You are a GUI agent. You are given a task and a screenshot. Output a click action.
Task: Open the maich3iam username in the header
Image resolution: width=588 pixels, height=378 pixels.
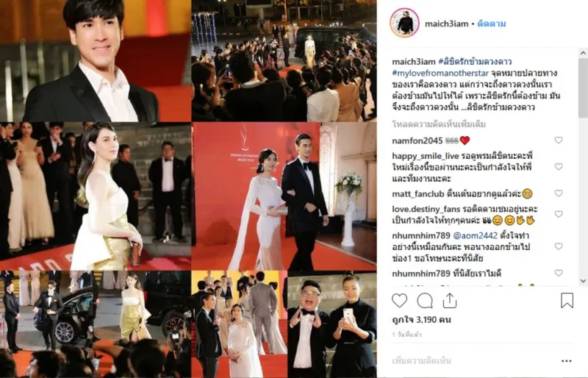(447, 24)
